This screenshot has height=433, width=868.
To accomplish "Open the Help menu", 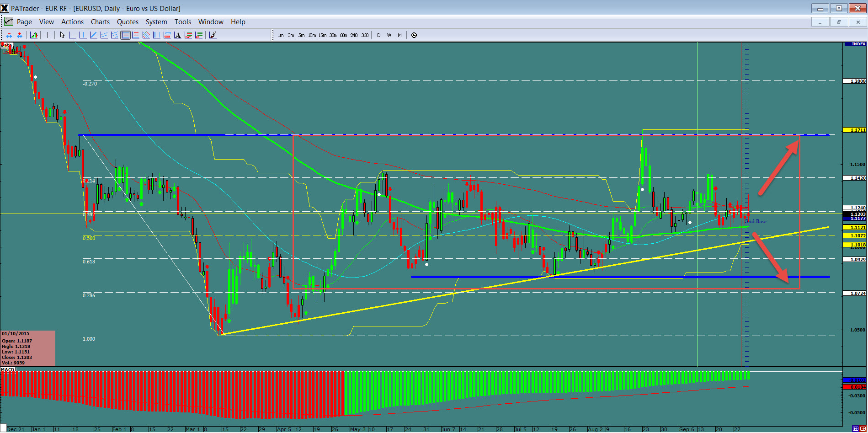I will pyautogui.click(x=238, y=22).
